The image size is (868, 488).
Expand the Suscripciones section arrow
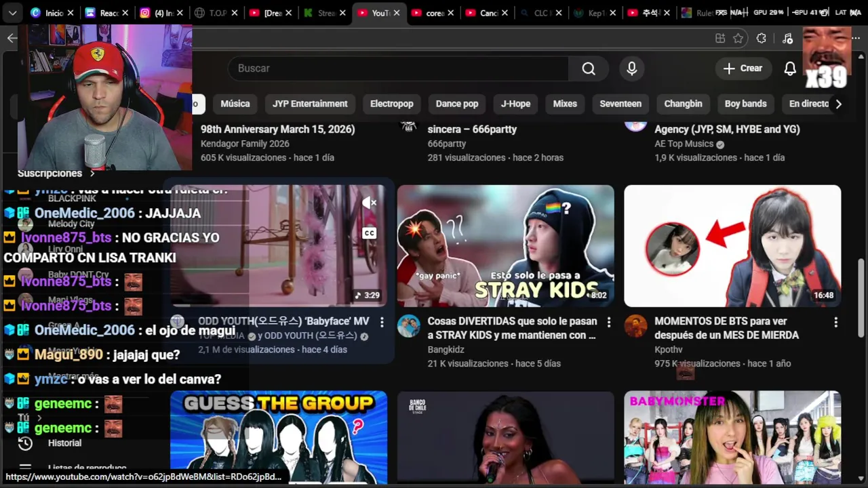point(92,174)
